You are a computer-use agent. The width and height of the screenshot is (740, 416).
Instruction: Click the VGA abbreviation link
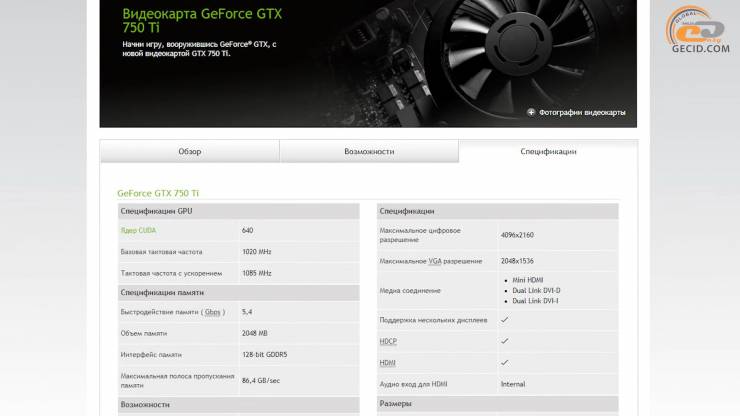coord(435,261)
